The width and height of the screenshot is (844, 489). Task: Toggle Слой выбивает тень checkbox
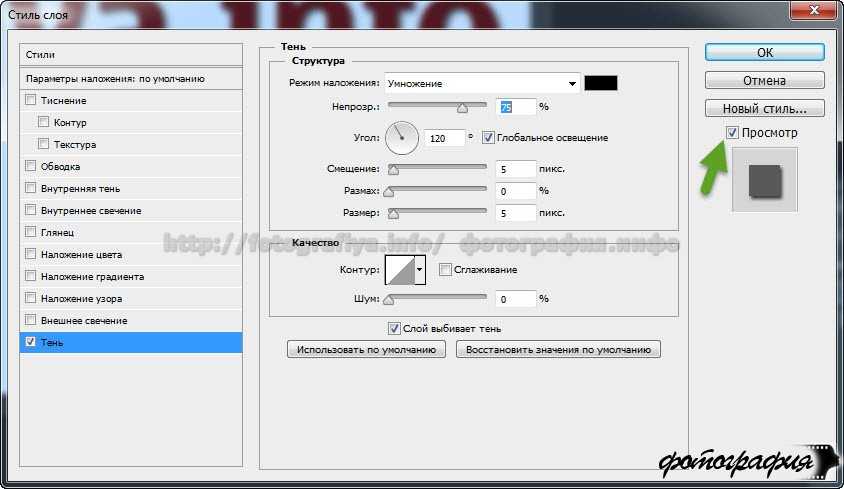(393, 328)
